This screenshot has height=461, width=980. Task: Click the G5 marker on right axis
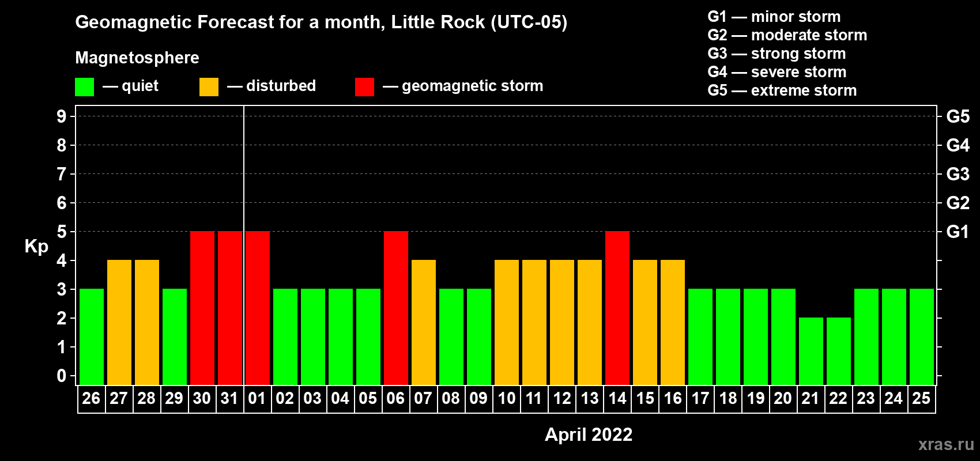(x=958, y=116)
